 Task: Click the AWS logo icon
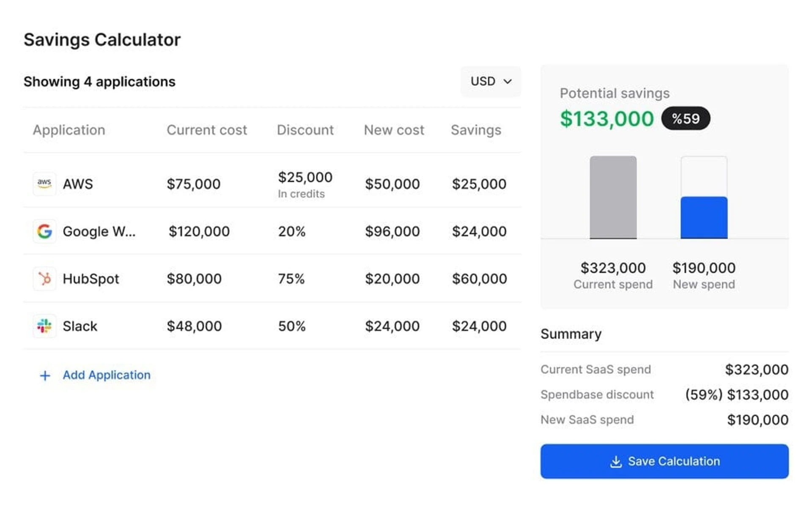(x=44, y=184)
